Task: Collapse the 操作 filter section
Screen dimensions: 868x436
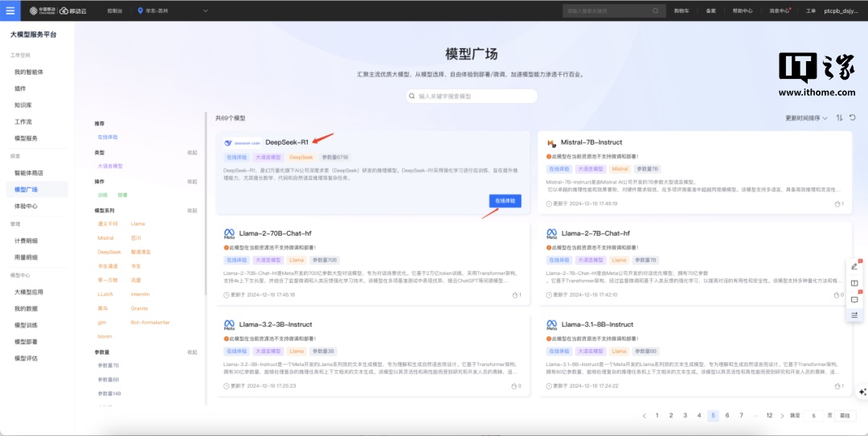Action: click(192, 181)
